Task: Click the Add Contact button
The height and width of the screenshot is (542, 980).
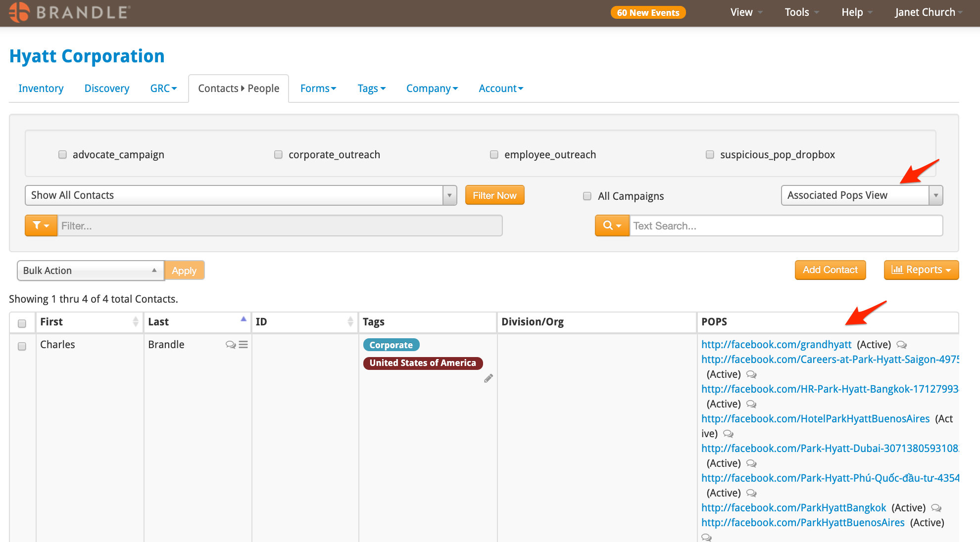Action: click(x=830, y=270)
